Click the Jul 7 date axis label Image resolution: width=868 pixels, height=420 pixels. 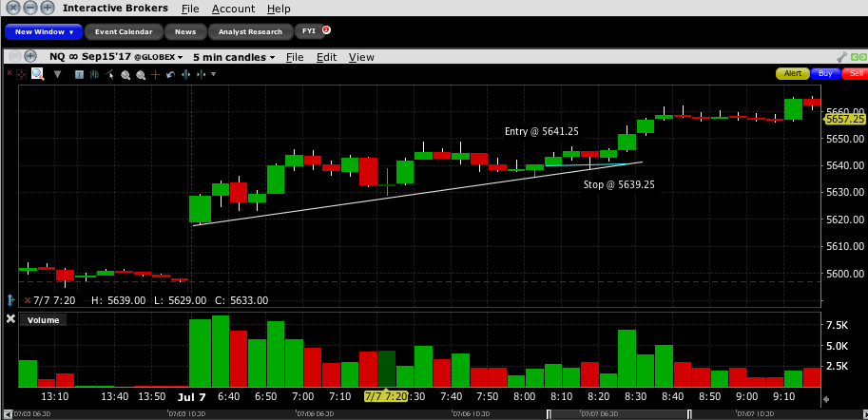click(x=191, y=397)
